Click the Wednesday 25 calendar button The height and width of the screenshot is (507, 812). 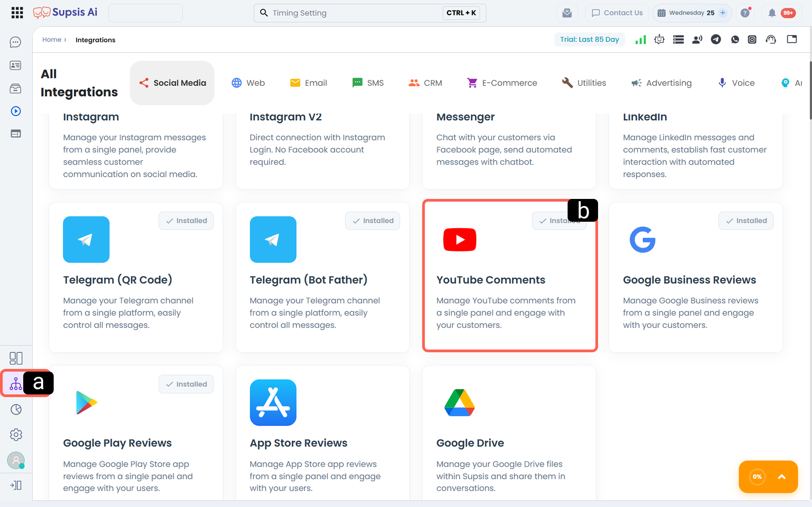692,13
